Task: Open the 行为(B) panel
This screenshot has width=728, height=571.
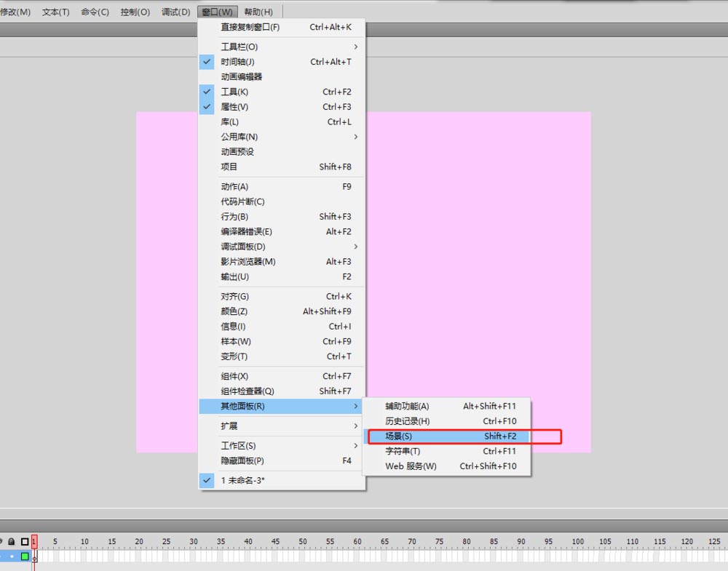Action: [x=282, y=217]
